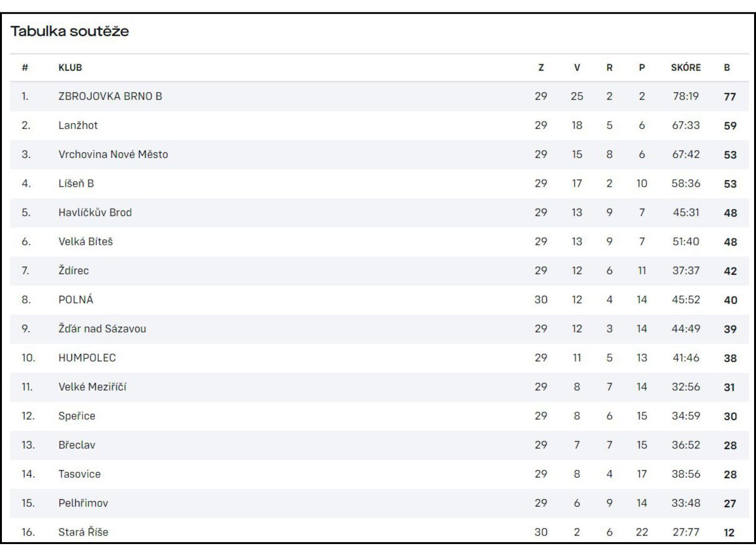Open the Líšeň B club entry
Viewport: 756px width, 555px height.
[x=76, y=183]
